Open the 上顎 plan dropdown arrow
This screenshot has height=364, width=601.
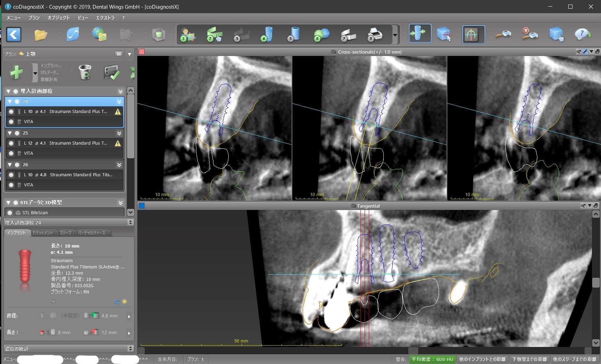[130, 54]
